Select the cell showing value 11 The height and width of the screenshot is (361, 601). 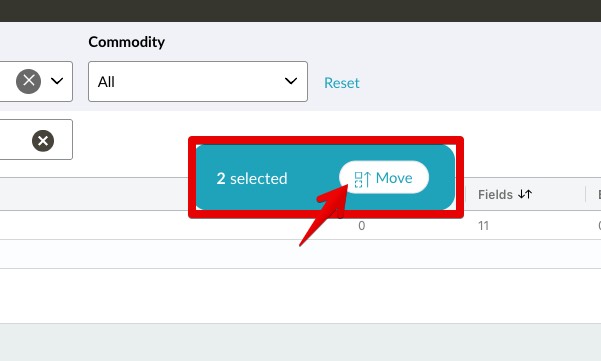click(x=483, y=226)
